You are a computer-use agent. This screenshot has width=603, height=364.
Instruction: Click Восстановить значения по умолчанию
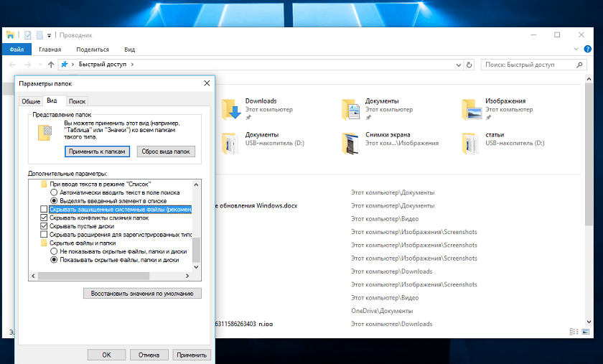pos(142,293)
